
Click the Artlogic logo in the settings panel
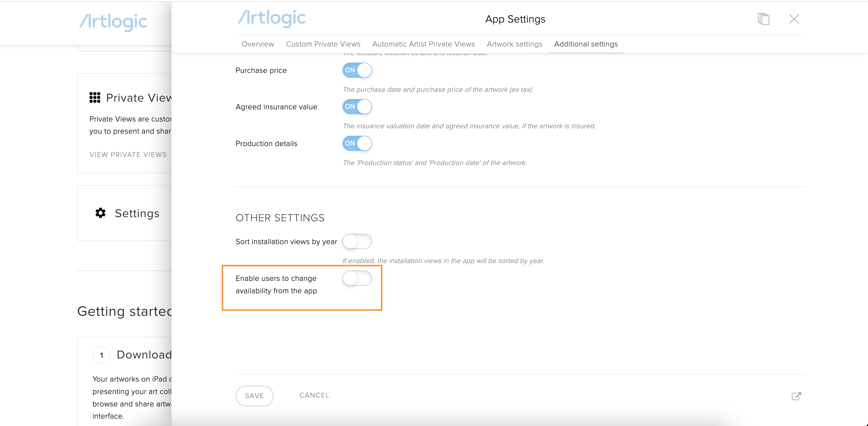pos(272,18)
